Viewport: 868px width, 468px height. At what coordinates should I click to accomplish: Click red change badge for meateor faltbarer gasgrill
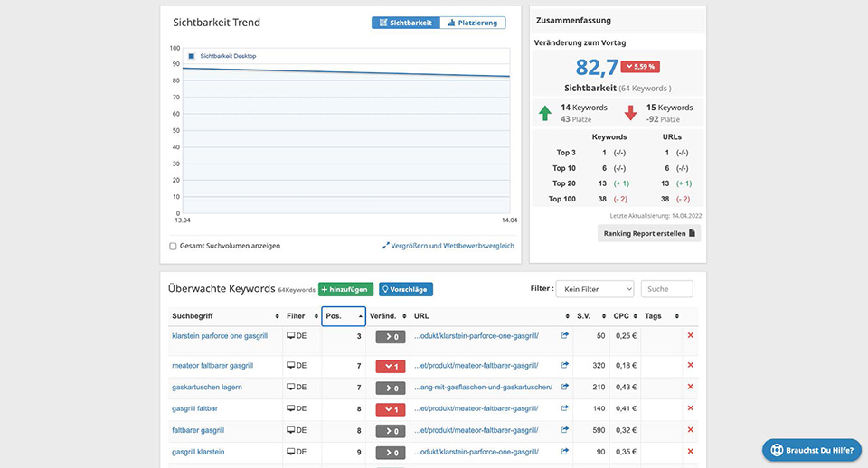(x=391, y=366)
